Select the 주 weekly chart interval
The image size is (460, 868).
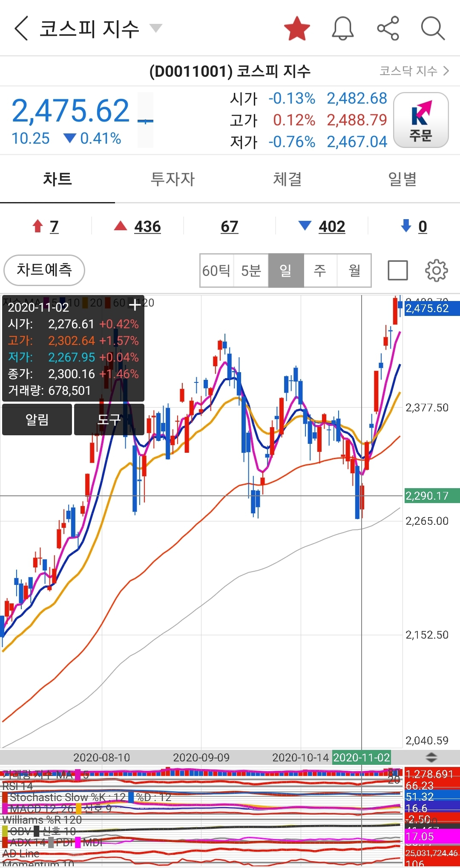(x=320, y=270)
